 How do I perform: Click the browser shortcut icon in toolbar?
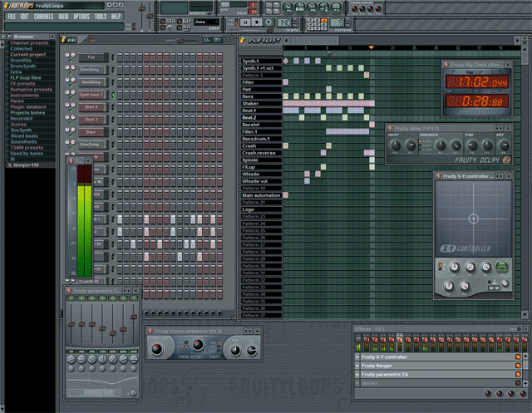coord(323,7)
